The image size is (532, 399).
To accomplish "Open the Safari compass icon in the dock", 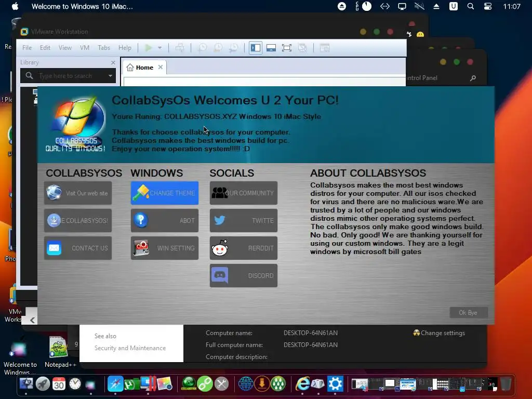I will pos(115,384).
